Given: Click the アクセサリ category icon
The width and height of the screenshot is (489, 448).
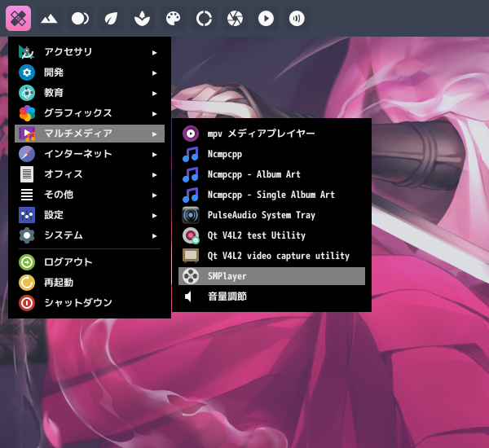Looking at the screenshot, I should 27,52.
